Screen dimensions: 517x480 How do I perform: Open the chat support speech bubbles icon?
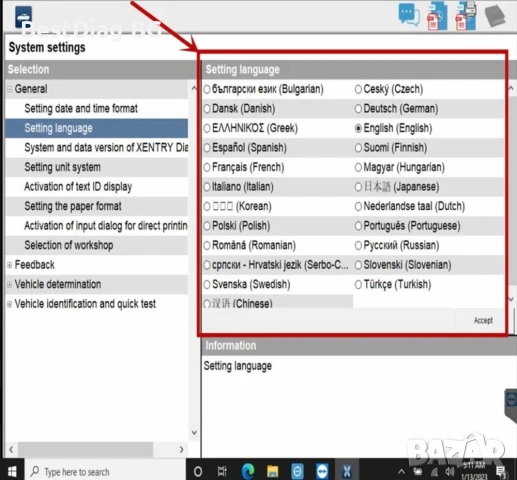(409, 15)
